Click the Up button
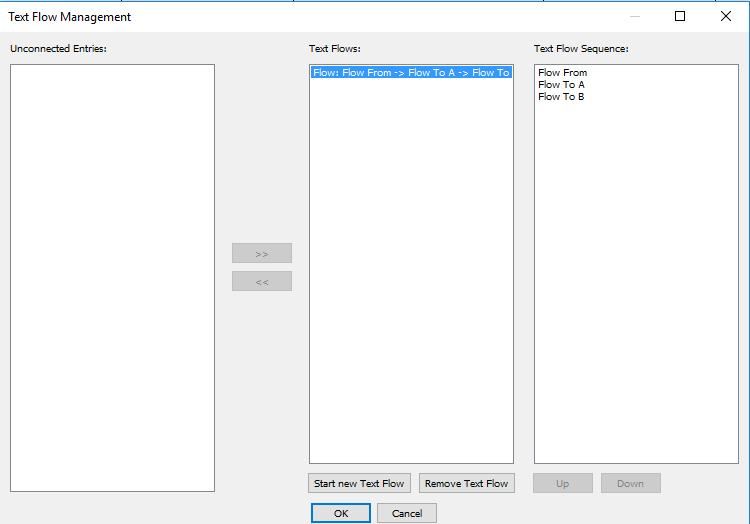The height and width of the screenshot is (524, 750). [x=562, y=483]
